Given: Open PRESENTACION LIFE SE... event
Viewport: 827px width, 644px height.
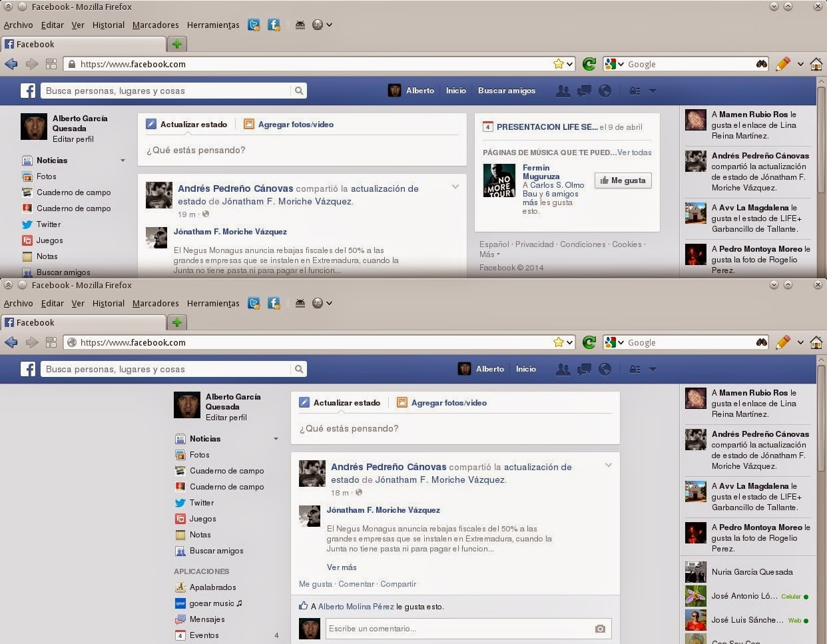Looking at the screenshot, I should 547,127.
